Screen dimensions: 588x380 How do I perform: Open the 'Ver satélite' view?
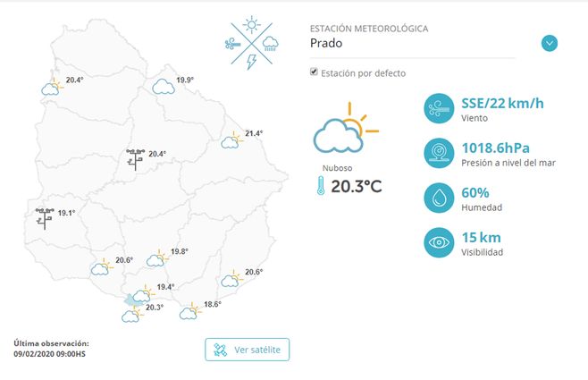[x=247, y=350]
